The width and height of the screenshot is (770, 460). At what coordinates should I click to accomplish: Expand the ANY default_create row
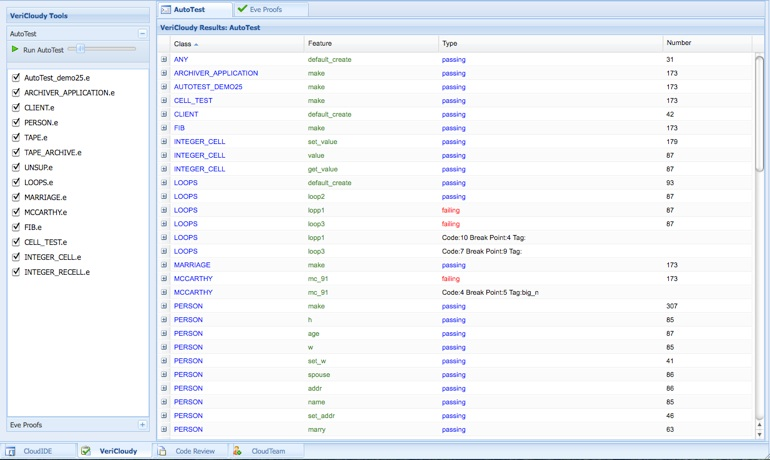click(164, 59)
